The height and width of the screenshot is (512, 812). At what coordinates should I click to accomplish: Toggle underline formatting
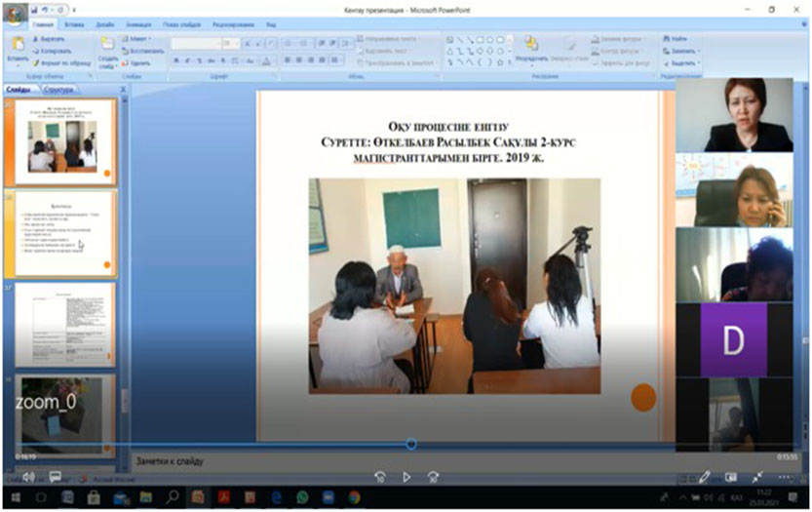[200, 60]
